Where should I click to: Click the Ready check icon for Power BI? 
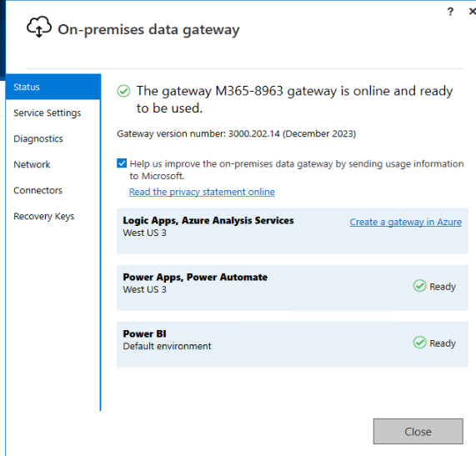[x=419, y=343]
